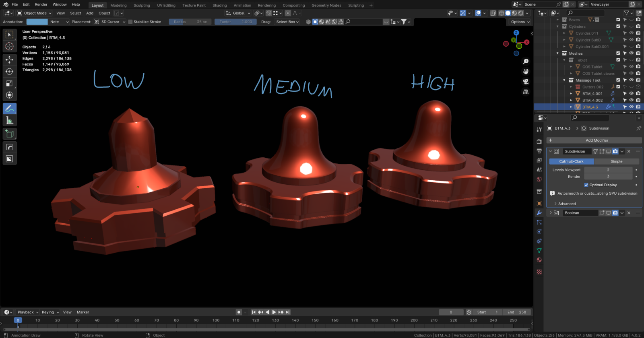
Task: Collapse the Massage Tool collection
Action: [x=564, y=80]
